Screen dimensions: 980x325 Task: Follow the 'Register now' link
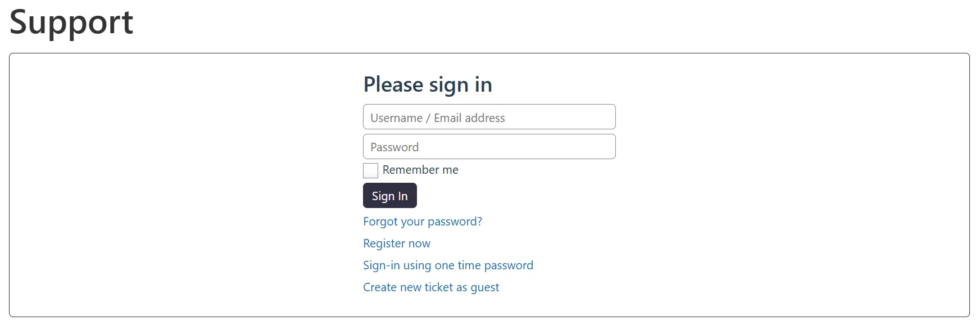(397, 243)
